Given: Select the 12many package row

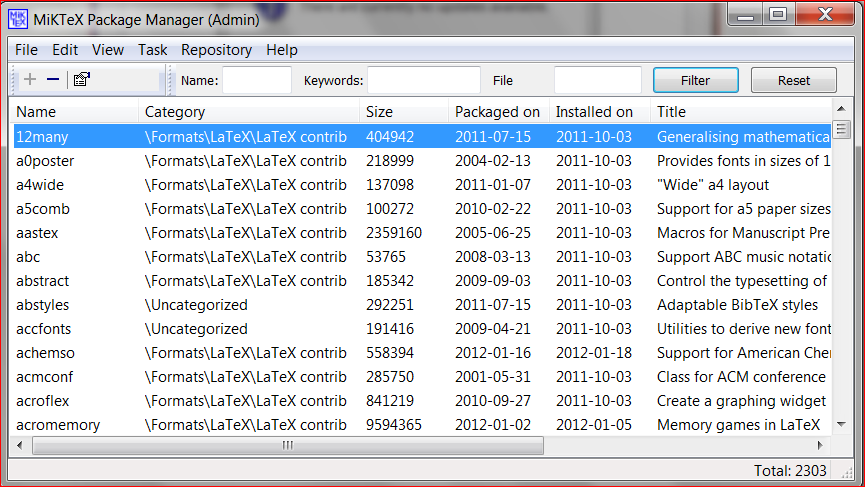Looking at the screenshot, I should (x=422, y=136).
